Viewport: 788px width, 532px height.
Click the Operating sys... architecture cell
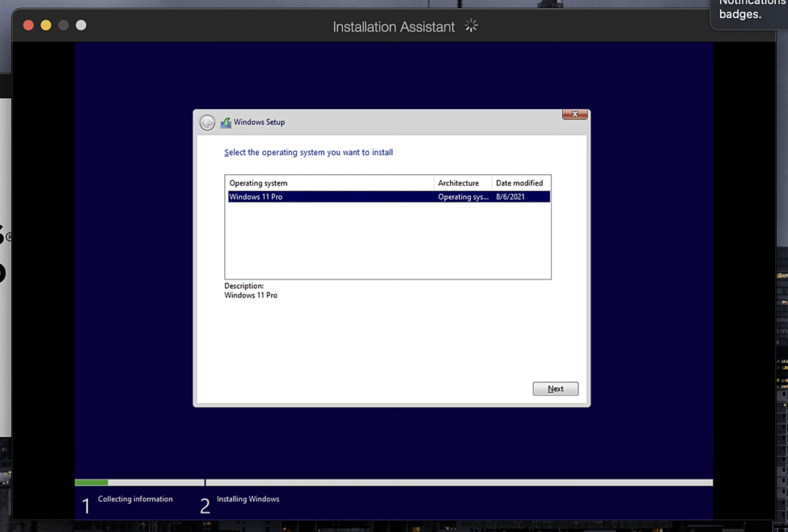pyautogui.click(x=463, y=196)
